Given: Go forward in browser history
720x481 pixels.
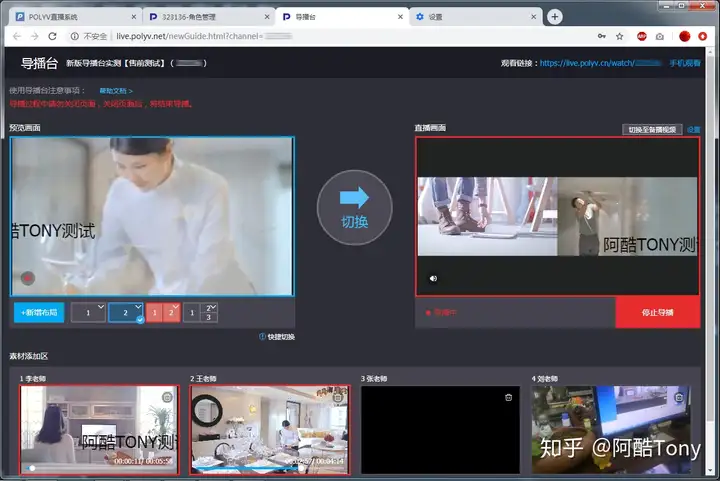Looking at the screenshot, I should pyautogui.click(x=34, y=36).
